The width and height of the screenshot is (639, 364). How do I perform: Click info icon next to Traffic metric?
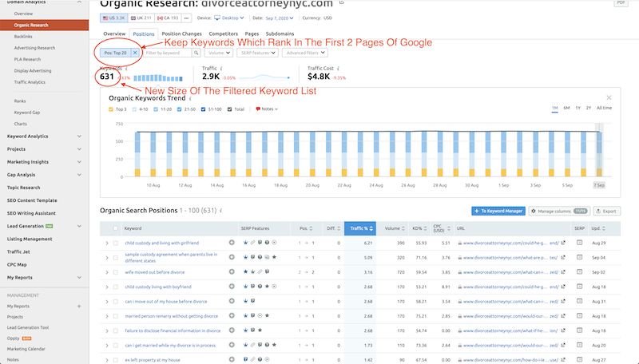[221, 69]
